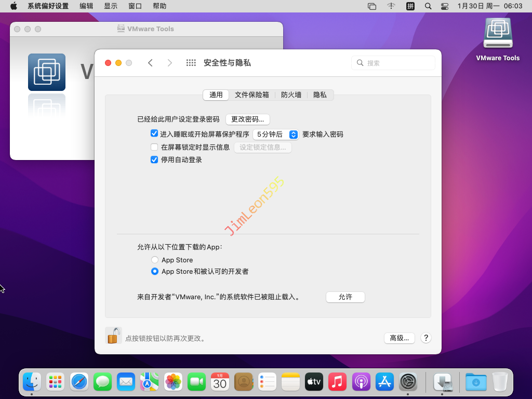Open Spotlight search in menu bar
Image resolution: width=532 pixels, height=399 pixels.
pyautogui.click(x=428, y=6)
